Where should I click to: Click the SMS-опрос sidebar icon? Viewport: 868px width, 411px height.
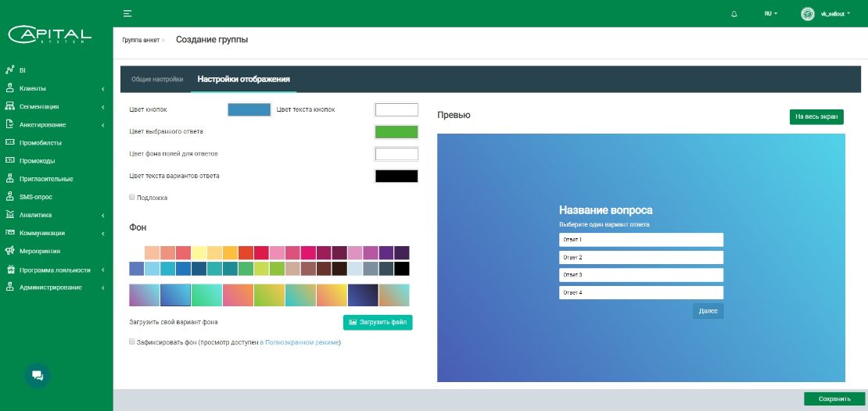click(x=9, y=196)
